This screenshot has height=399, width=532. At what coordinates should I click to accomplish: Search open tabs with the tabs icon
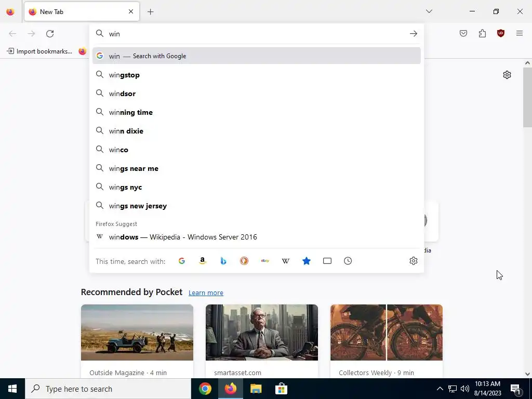327,261
